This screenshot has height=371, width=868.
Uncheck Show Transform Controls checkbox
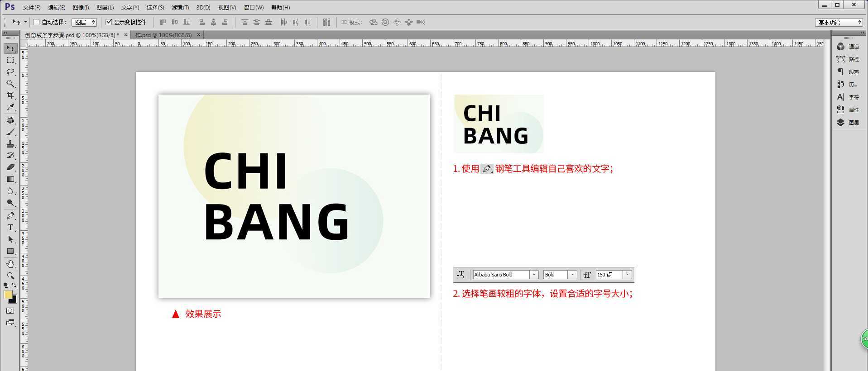[x=109, y=22]
